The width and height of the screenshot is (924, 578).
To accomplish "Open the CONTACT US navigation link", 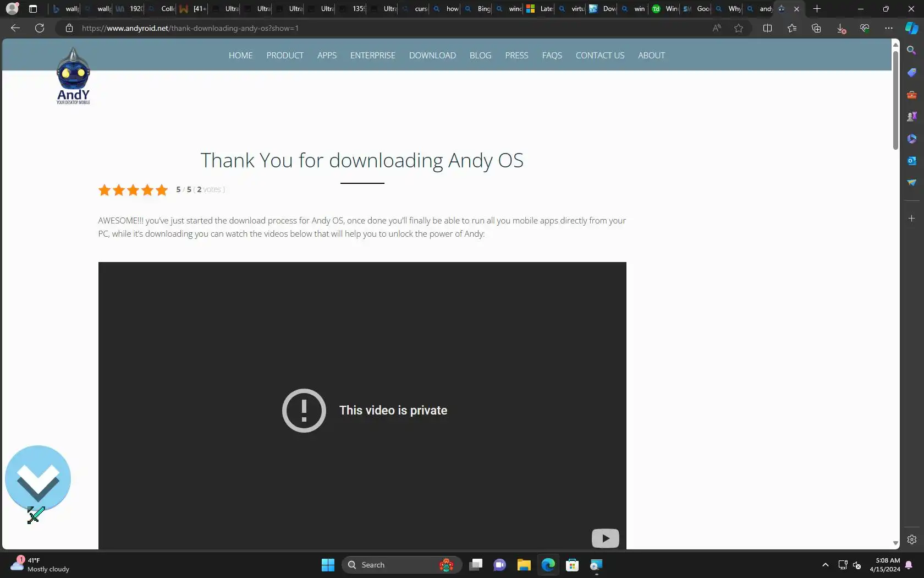I will point(600,56).
